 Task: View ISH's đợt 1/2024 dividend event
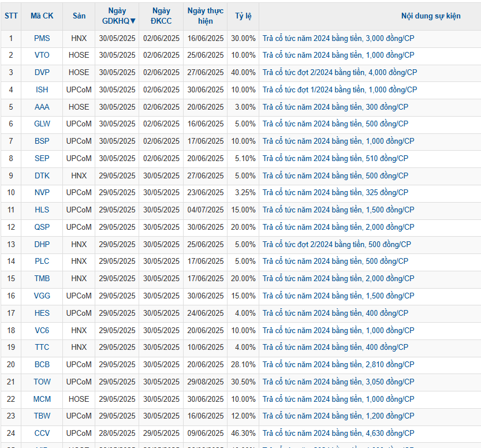point(340,90)
